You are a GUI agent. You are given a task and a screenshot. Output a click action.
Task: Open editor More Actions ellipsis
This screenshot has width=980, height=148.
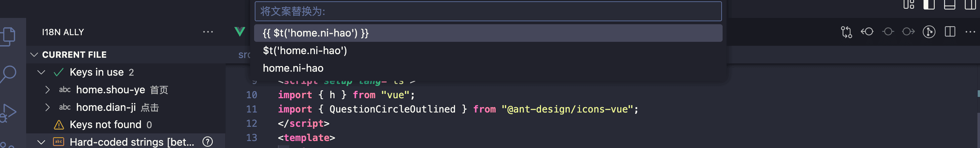970,32
